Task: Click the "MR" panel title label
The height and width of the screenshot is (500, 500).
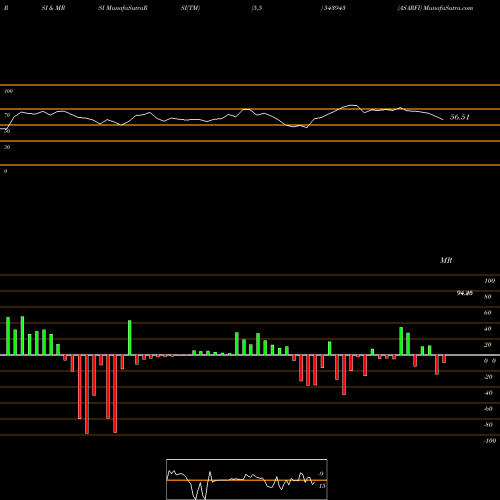Action: 446,260
